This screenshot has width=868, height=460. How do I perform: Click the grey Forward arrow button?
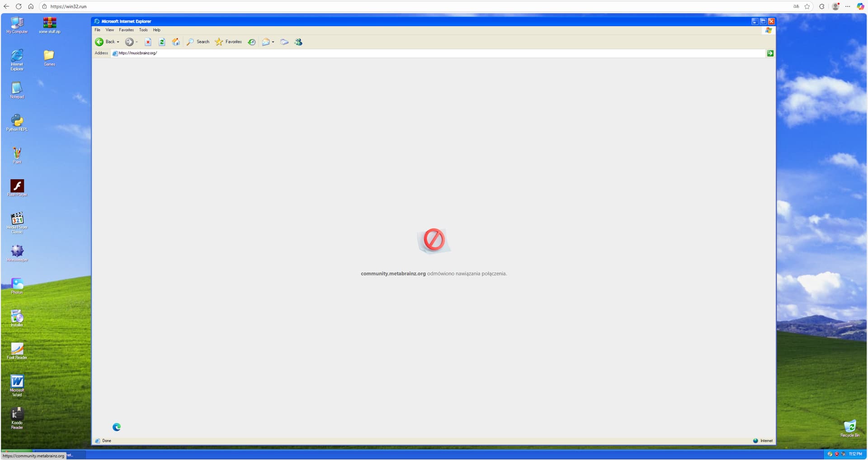tap(129, 42)
